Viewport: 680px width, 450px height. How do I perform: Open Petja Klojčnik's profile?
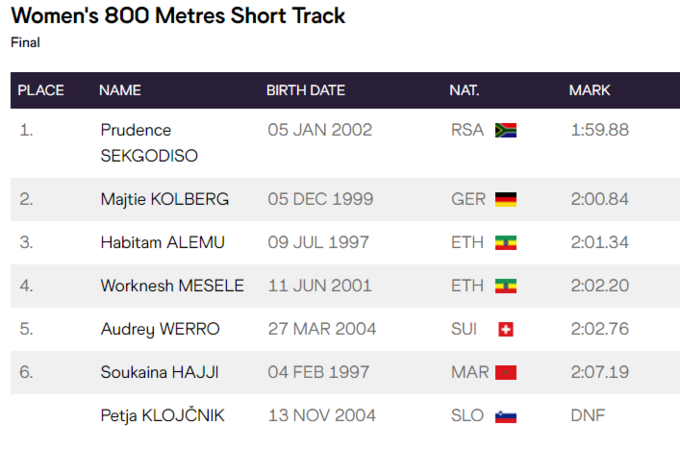(162, 416)
